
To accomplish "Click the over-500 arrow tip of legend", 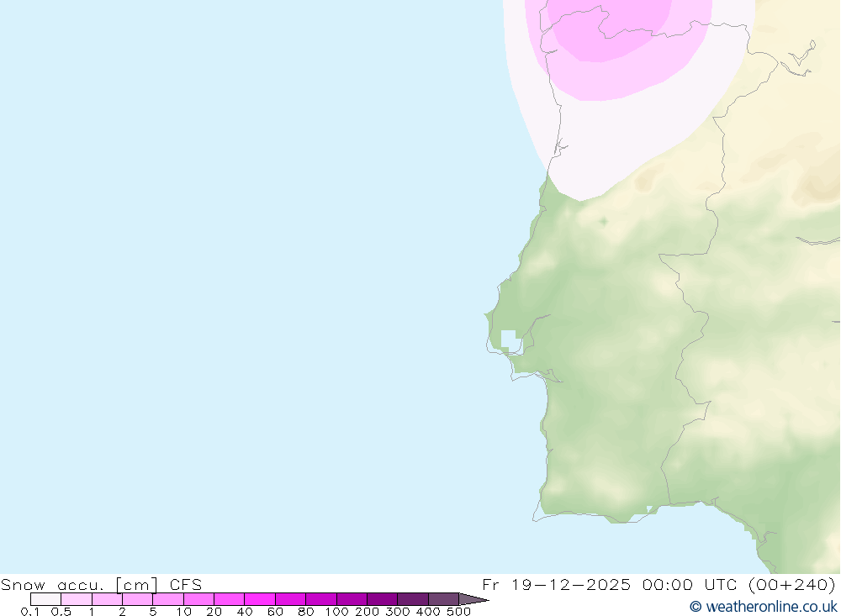I will pyautogui.click(x=473, y=599).
